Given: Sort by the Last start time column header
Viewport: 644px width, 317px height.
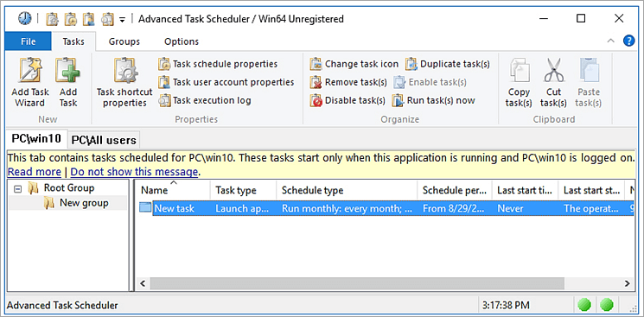Looking at the screenshot, I should click(x=525, y=191).
